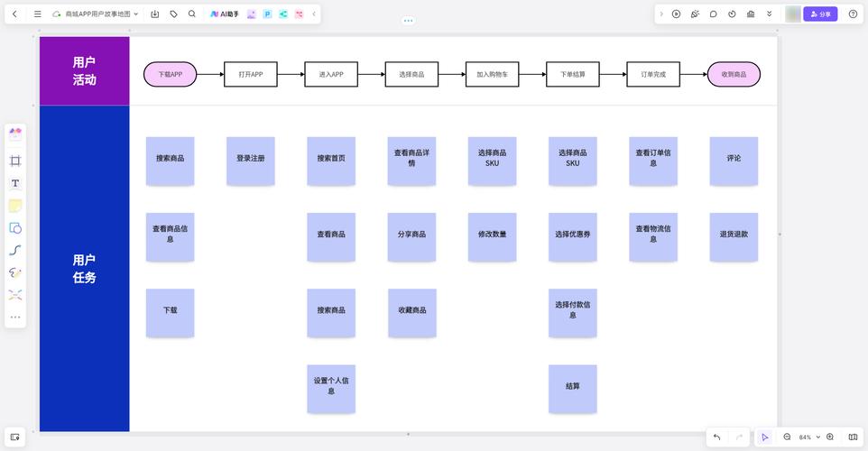Click the voting podium icon

751,14
